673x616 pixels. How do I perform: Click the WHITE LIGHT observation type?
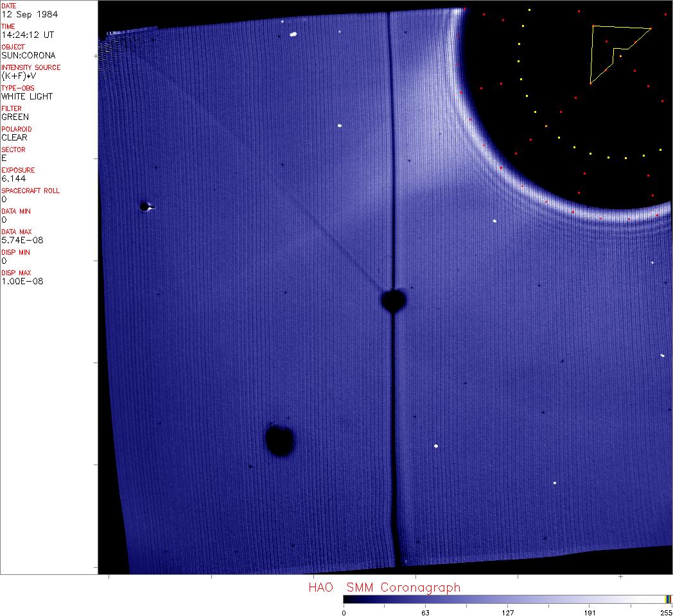point(27,96)
